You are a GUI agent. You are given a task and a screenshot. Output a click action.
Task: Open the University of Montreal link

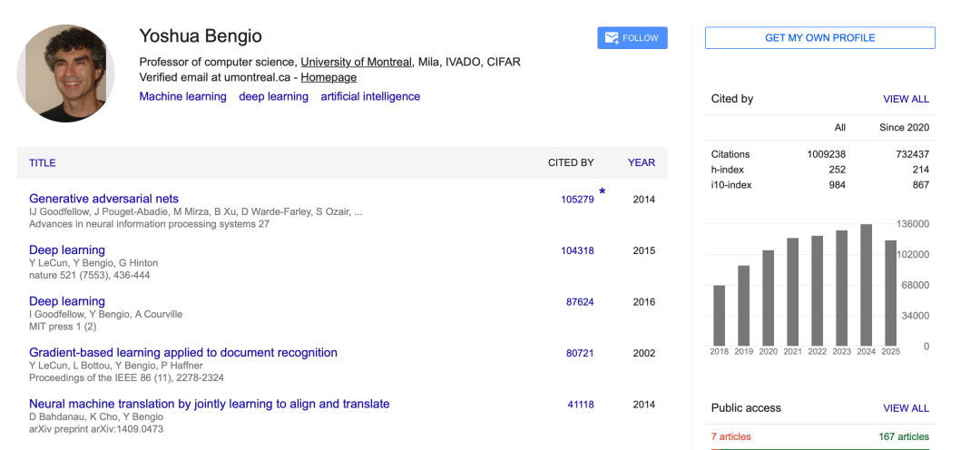(357, 62)
